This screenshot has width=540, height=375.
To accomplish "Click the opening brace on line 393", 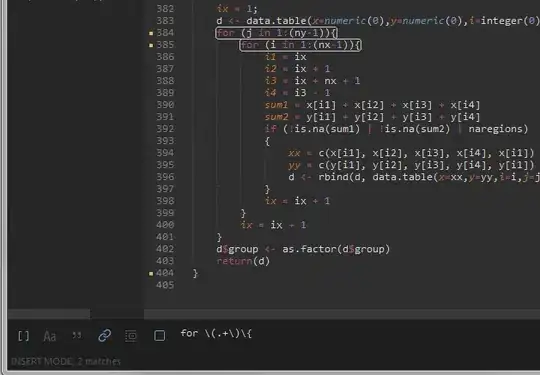I will [267, 141].
